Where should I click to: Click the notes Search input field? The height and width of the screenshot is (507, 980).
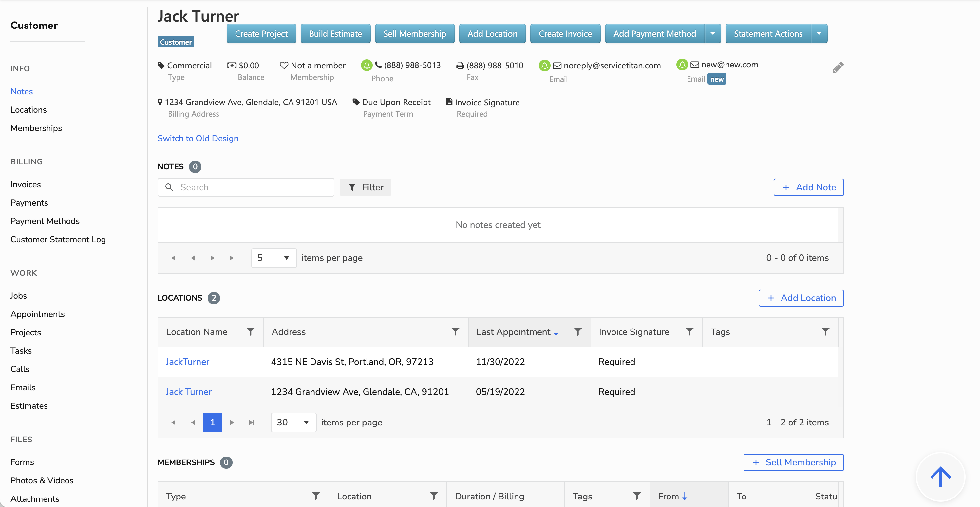(251, 188)
